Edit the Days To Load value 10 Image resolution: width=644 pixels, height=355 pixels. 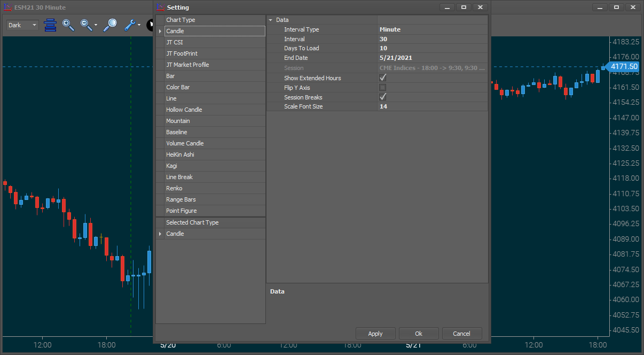(x=433, y=48)
